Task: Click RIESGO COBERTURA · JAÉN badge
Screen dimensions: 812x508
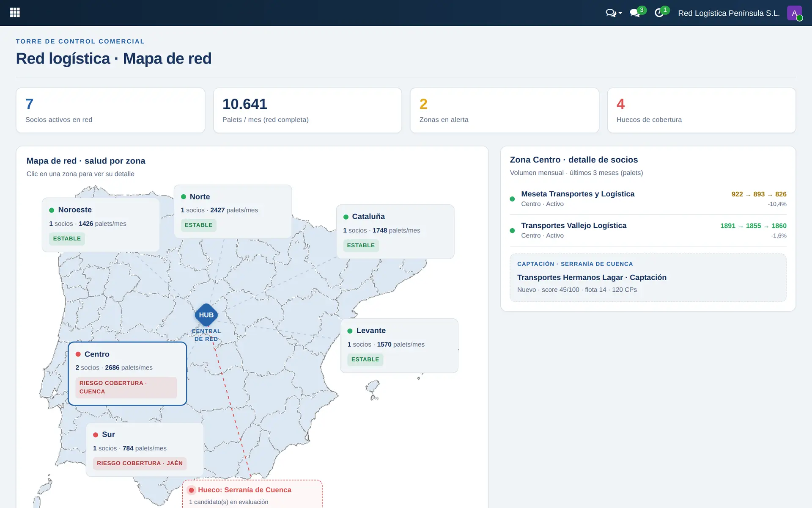Action: (140, 464)
